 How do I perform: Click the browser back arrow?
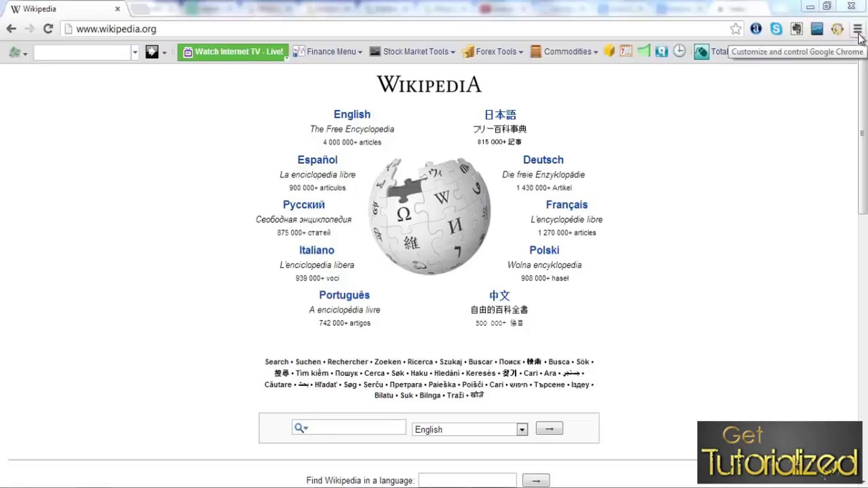(x=12, y=29)
